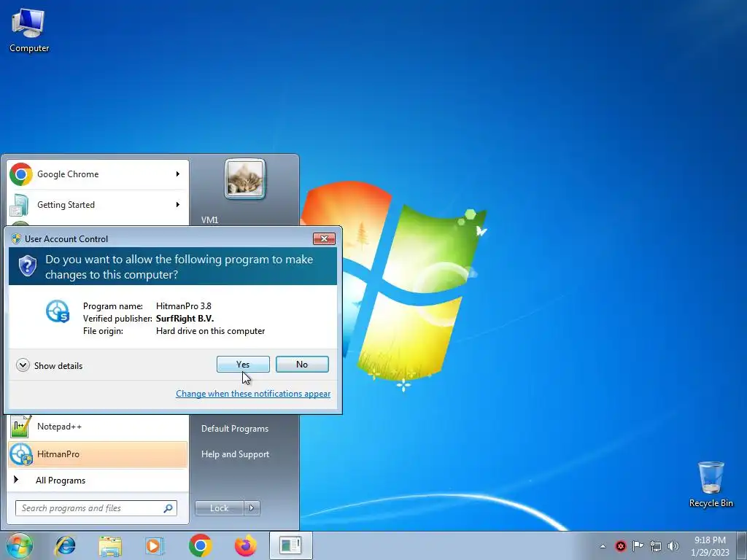747x560 pixels.
Task: Show hidden tray icons arrow
Action: pos(603,546)
